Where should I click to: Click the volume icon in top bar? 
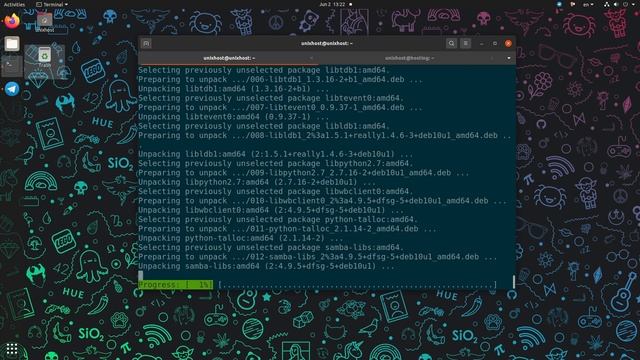click(616, 4)
